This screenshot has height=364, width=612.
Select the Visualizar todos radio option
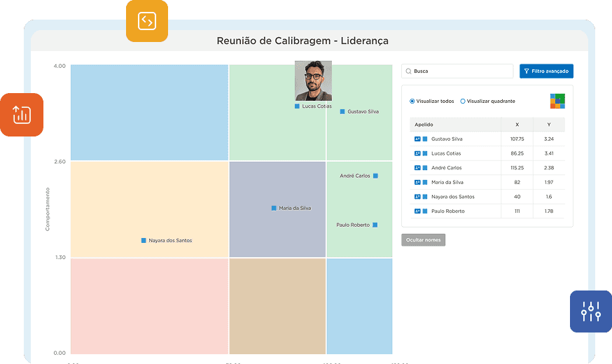[412, 101]
